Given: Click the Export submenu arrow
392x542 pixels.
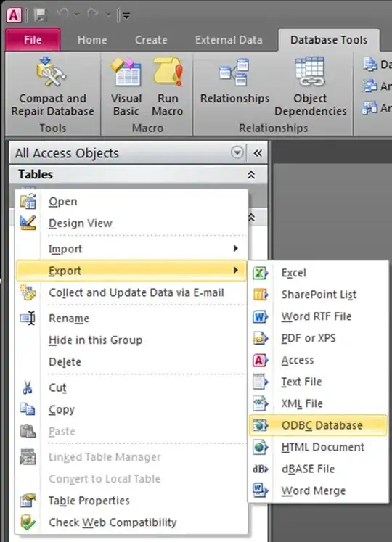Looking at the screenshot, I should click(236, 270).
